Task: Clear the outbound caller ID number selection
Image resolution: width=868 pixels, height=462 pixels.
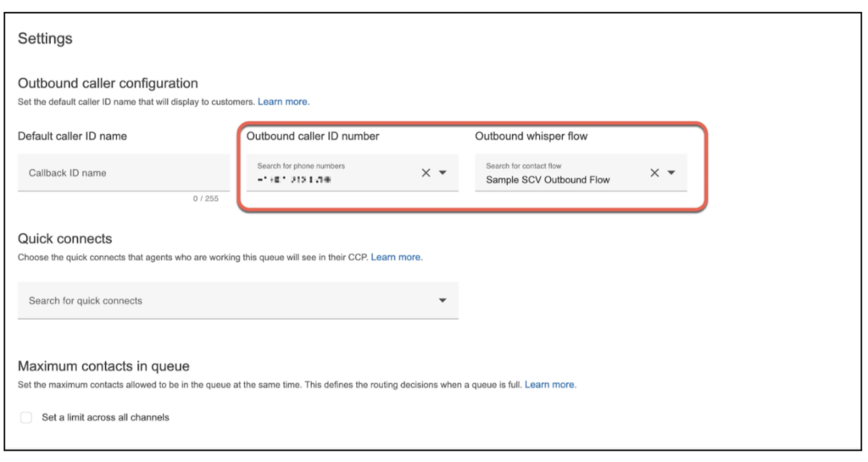Action: (x=426, y=173)
